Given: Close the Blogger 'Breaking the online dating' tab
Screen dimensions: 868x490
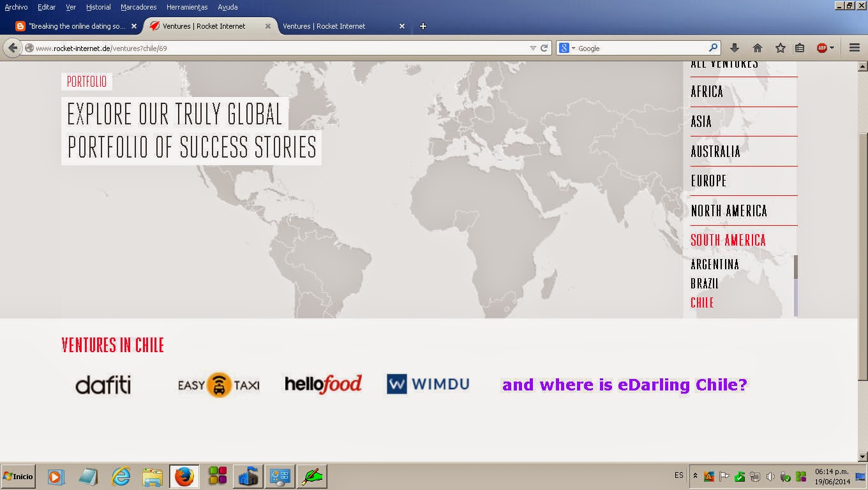Looking at the screenshot, I should point(134,26).
